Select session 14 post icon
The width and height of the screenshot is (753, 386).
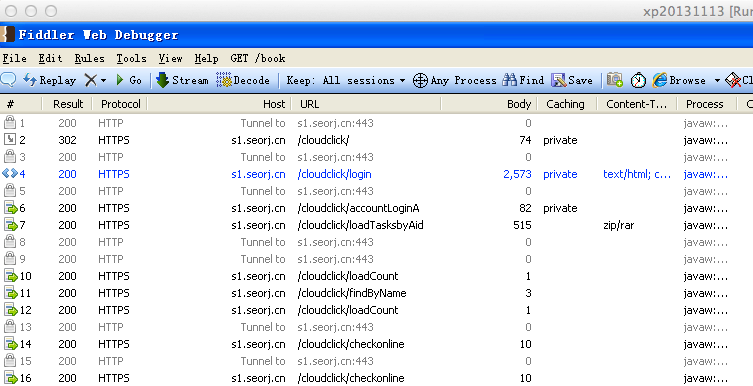pos(11,344)
